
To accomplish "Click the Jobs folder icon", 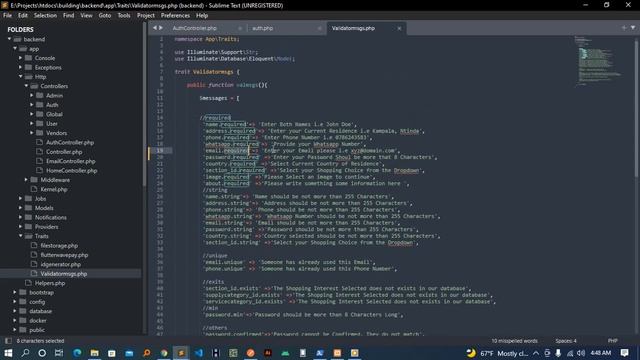I will 28,199.
